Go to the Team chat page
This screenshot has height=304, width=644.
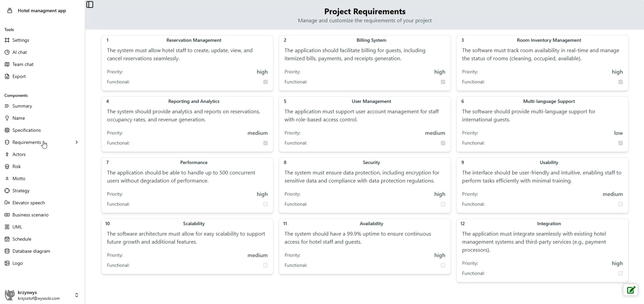pyautogui.click(x=23, y=64)
